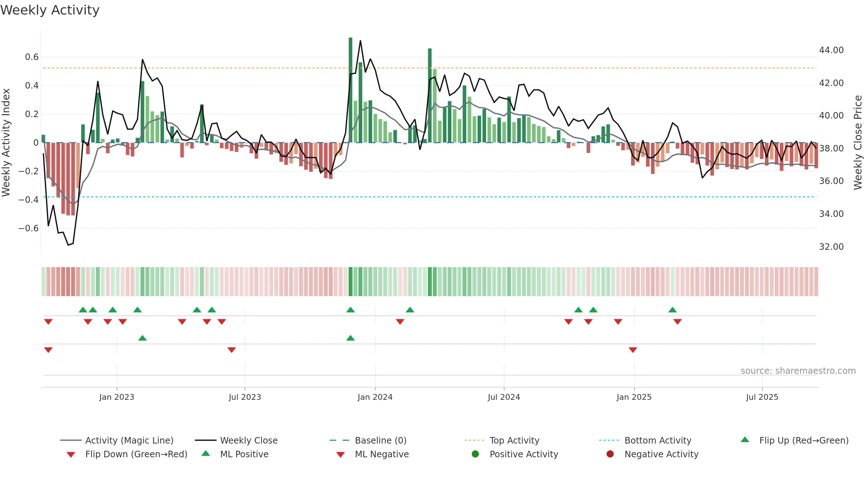The width and height of the screenshot is (868, 488).
Task: Click the Weekly Close Price axis title
Action: coord(858,142)
